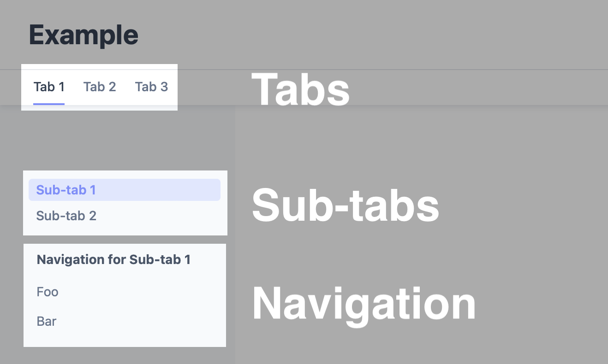This screenshot has height=364, width=608.
Task: Select Tab 2 from the tab strip
Action: pos(100,87)
